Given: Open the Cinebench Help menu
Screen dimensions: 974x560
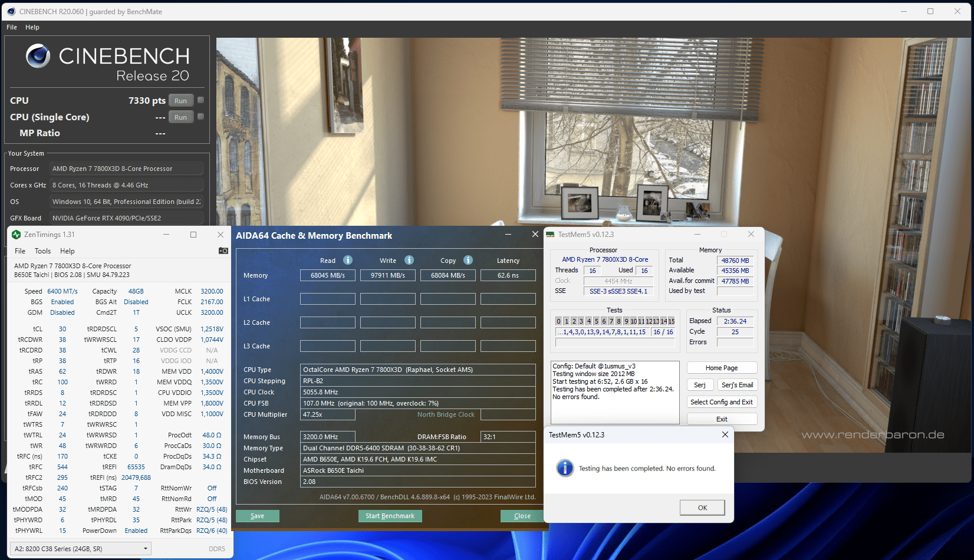Looking at the screenshot, I should tap(32, 27).
